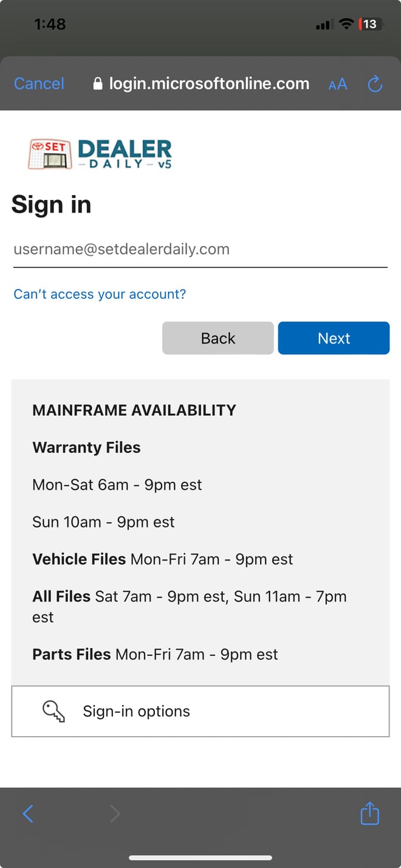Tap the share icon in bottom toolbar

point(369,813)
